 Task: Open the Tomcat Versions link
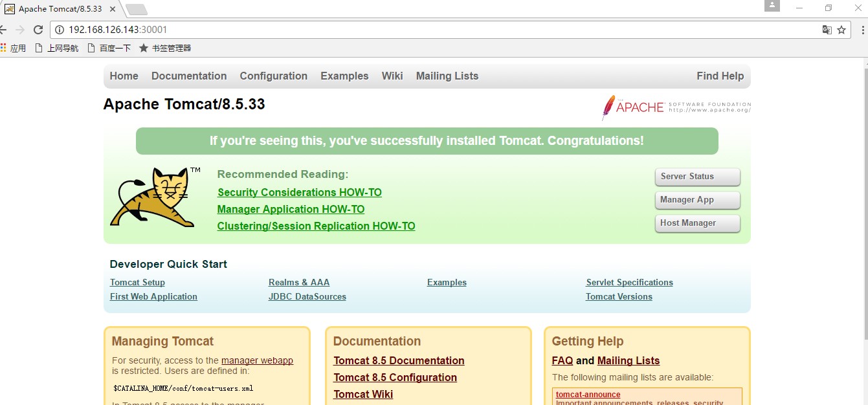(x=619, y=296)
